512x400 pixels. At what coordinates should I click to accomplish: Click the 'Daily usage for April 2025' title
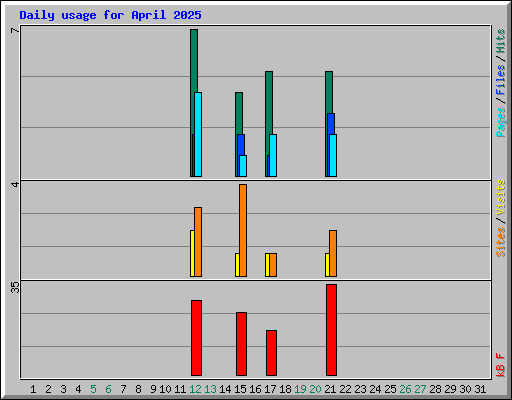coord(110,15)
